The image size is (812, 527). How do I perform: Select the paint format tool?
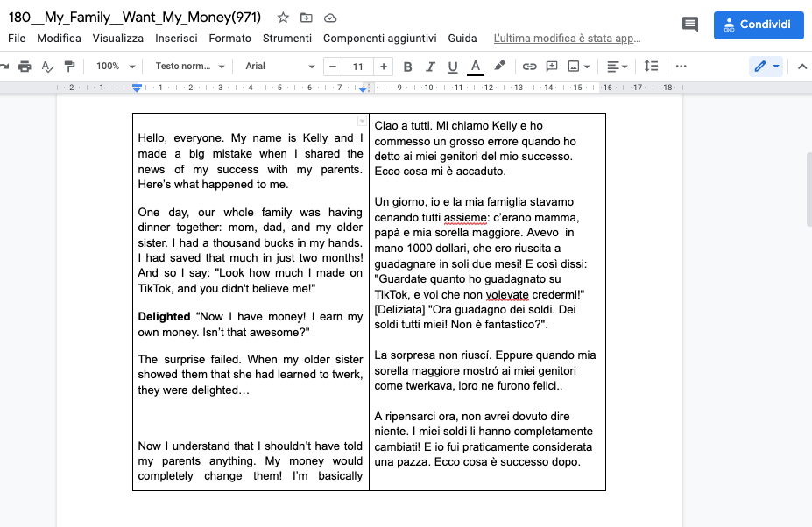tap(70, 67)
